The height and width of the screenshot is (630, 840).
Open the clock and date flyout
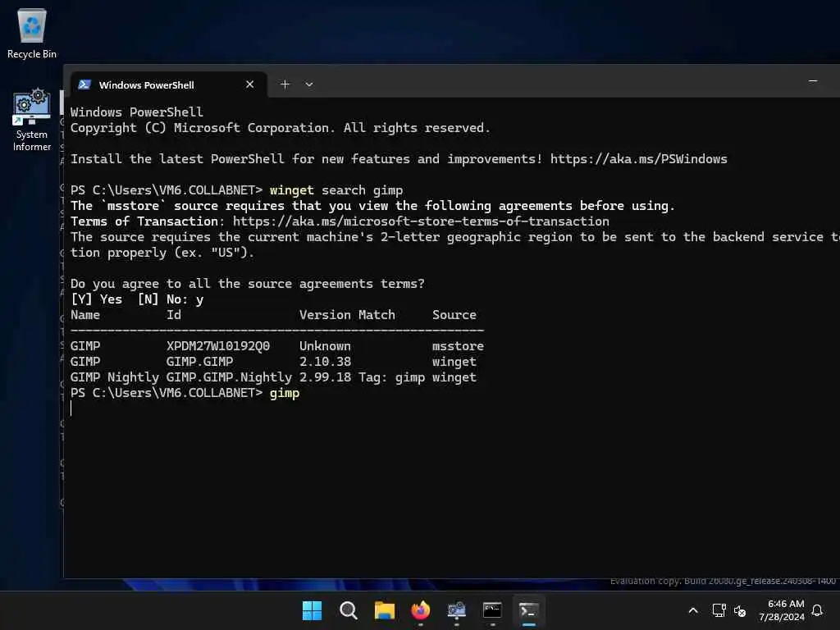(782, 610)
